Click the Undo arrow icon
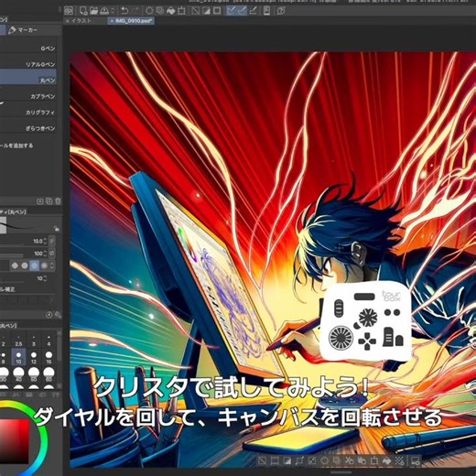The width and height of the screenshot is (476, 476). [x=124, y=11]
